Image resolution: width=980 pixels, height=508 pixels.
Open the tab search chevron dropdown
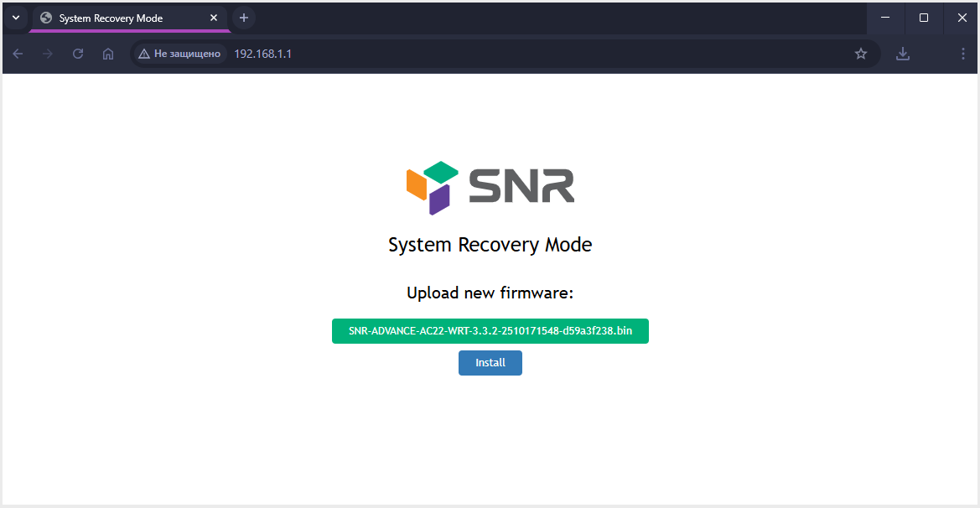coord(15,18)
